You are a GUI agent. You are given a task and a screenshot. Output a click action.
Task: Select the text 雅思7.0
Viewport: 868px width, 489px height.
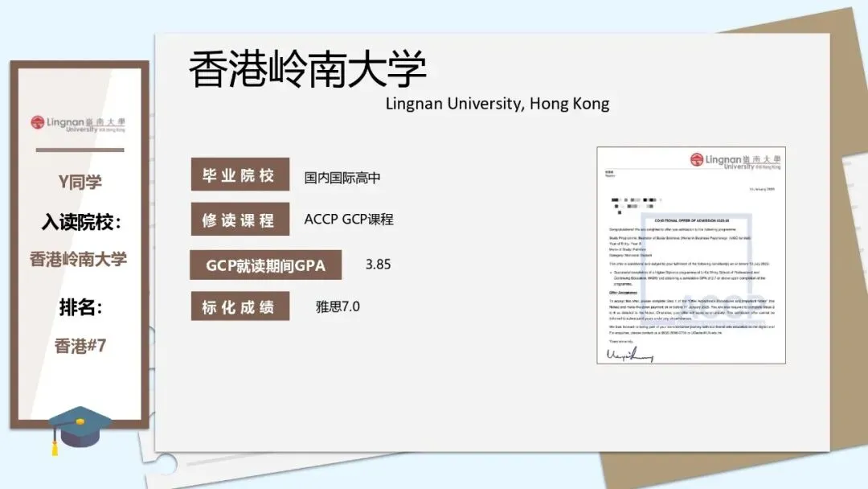(x=338, y=306)
